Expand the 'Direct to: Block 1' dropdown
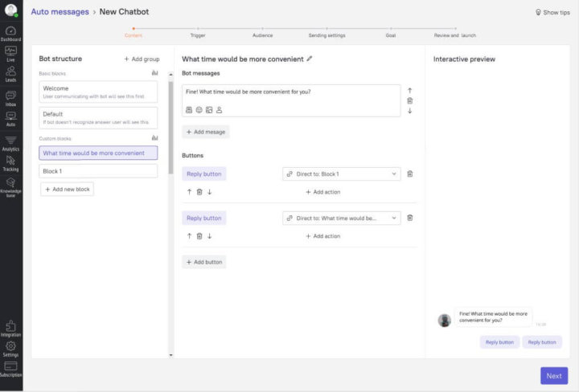The height and width of the screenshot is (392, 579). (341, 174)
